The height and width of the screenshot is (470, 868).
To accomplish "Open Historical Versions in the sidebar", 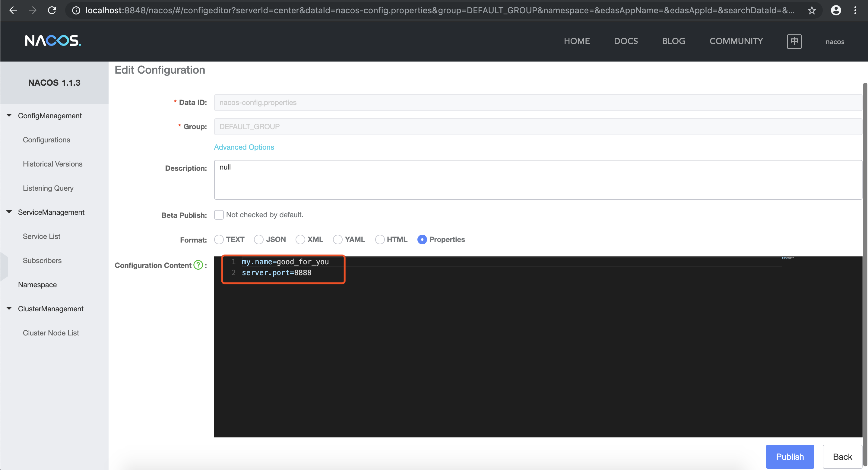I will tap(52, 164).
